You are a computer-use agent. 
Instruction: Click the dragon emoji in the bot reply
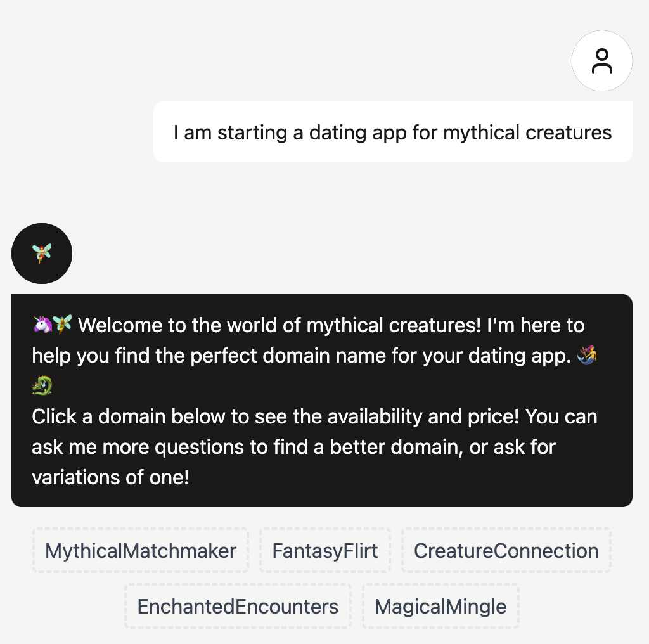(x=42, y=385)
